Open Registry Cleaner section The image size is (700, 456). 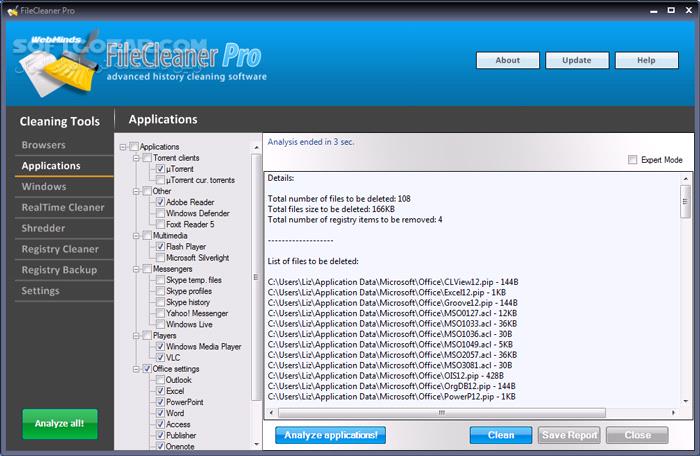[x=60, y=249]
